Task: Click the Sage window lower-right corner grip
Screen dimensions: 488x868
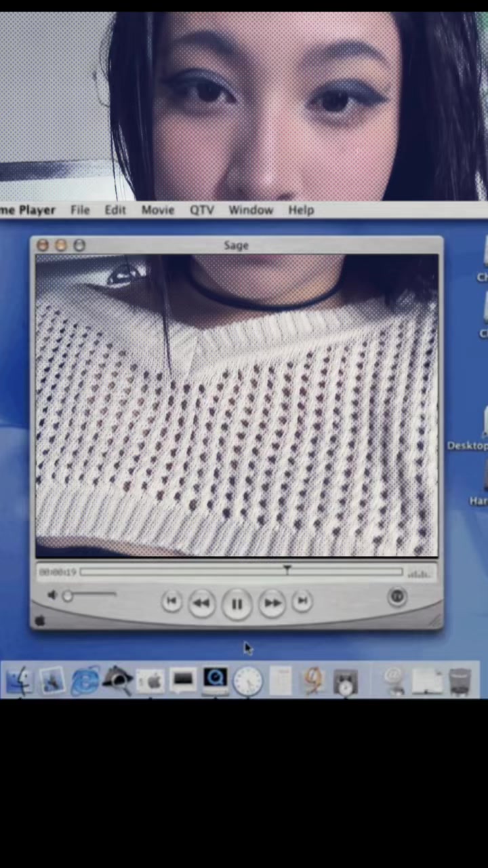Action: point(435,621)
